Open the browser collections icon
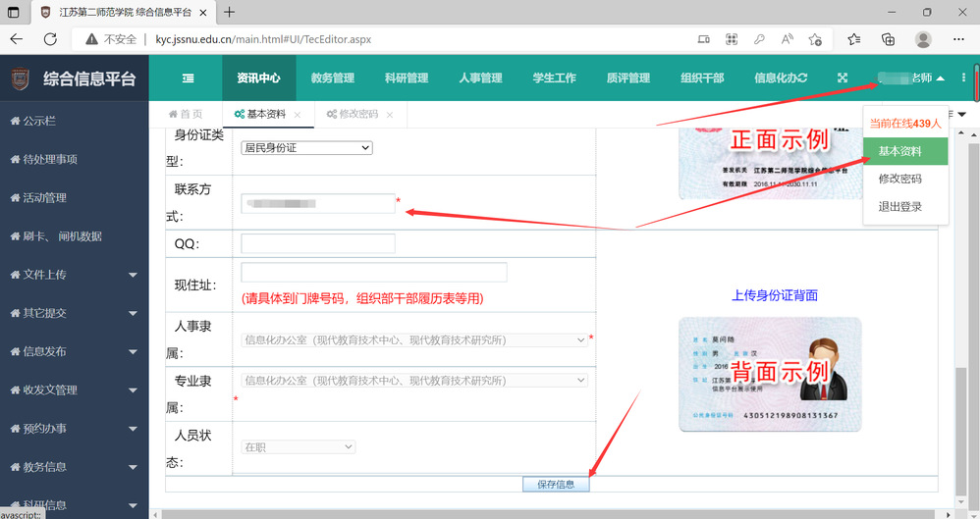 tap(888, 39)
